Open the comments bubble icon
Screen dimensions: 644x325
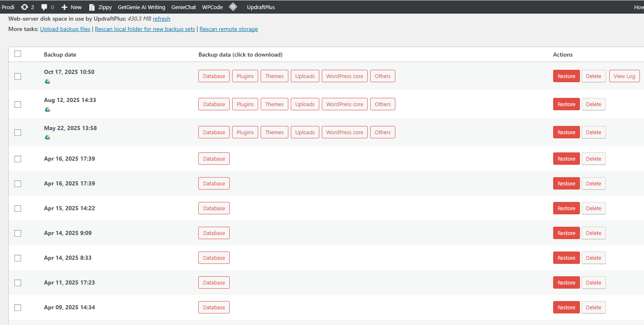(x=45, y=7)
